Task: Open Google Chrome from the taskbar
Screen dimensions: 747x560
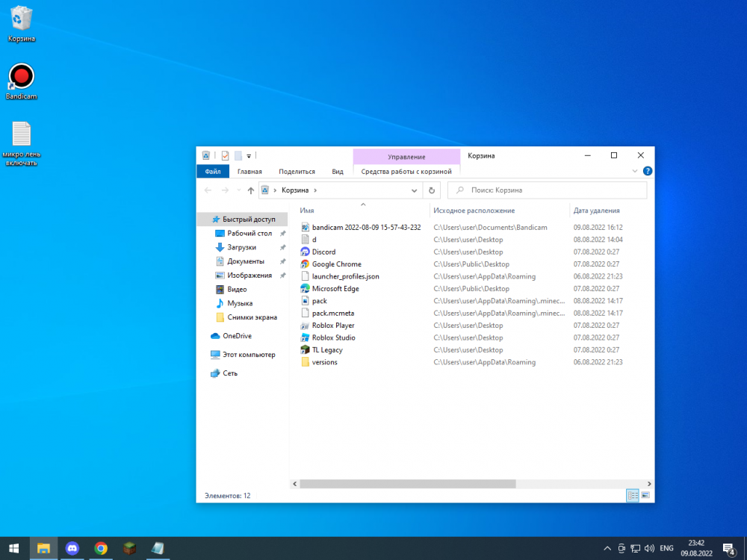Action: click(x=101, y=549)
